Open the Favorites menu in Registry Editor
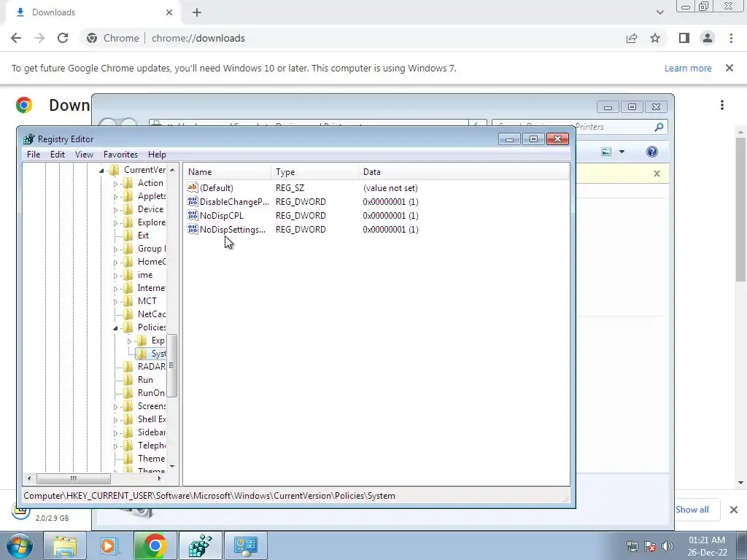 click(120, 155)
